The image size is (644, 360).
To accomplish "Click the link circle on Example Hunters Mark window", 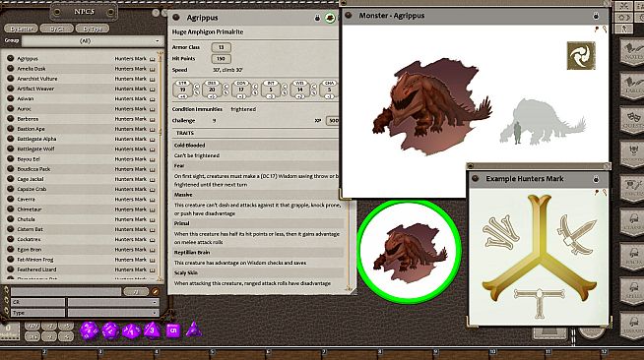I will [x=476, y=179].
